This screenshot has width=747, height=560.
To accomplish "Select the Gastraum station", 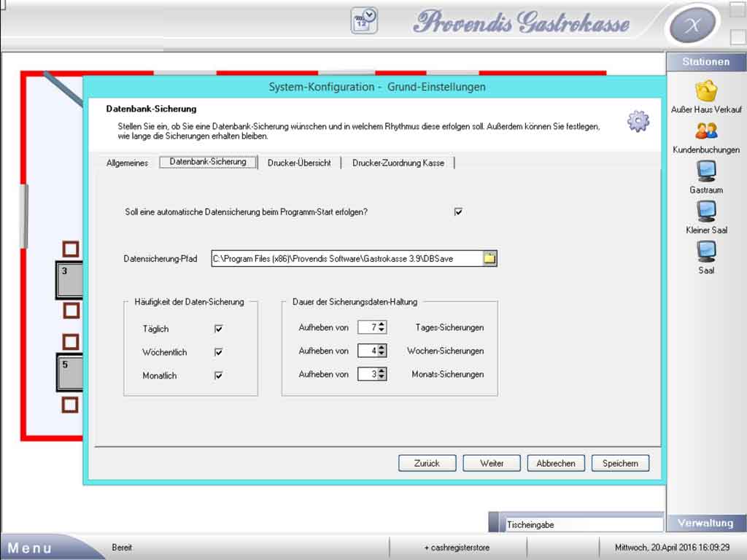I will (x=706, y=177).
